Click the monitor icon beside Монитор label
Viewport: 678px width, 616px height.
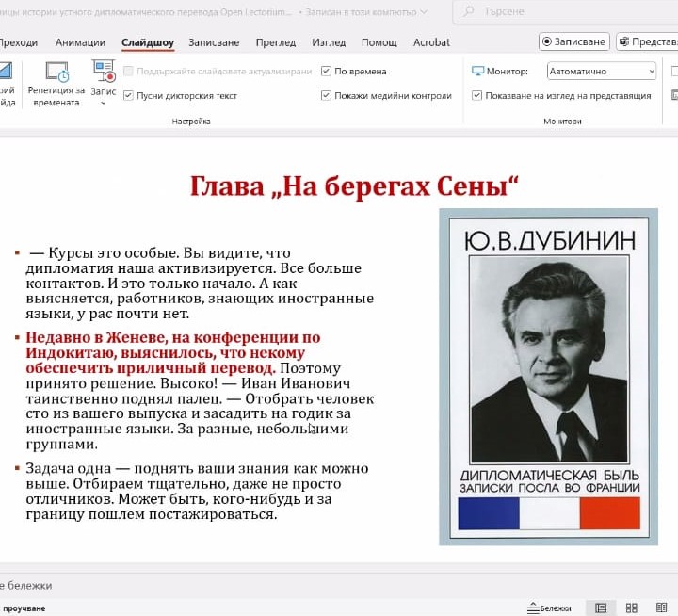click(477, 72)
